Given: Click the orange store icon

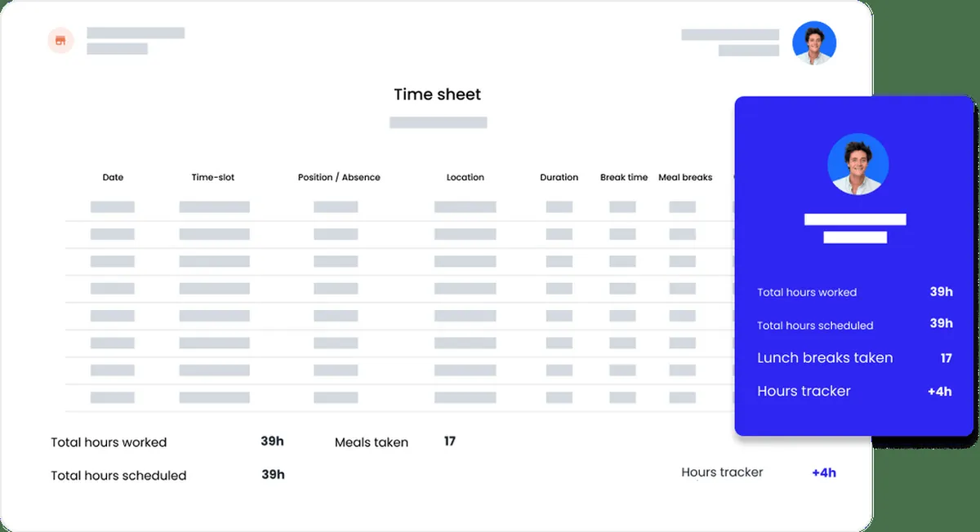Looking at the screenshot, I should [x=60, y=40].
